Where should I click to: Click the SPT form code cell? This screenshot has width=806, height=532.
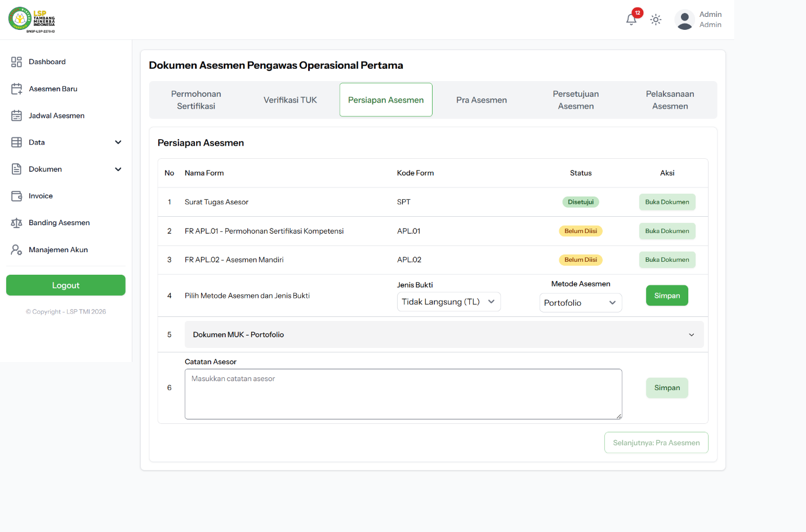point(404,202)
